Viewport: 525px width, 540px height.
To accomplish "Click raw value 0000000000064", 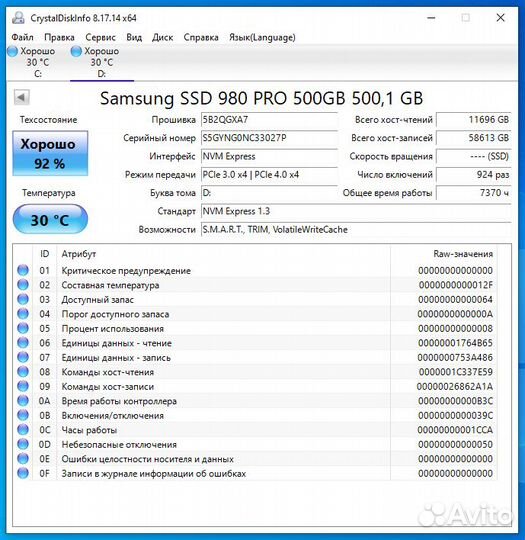I will [455, 300].
